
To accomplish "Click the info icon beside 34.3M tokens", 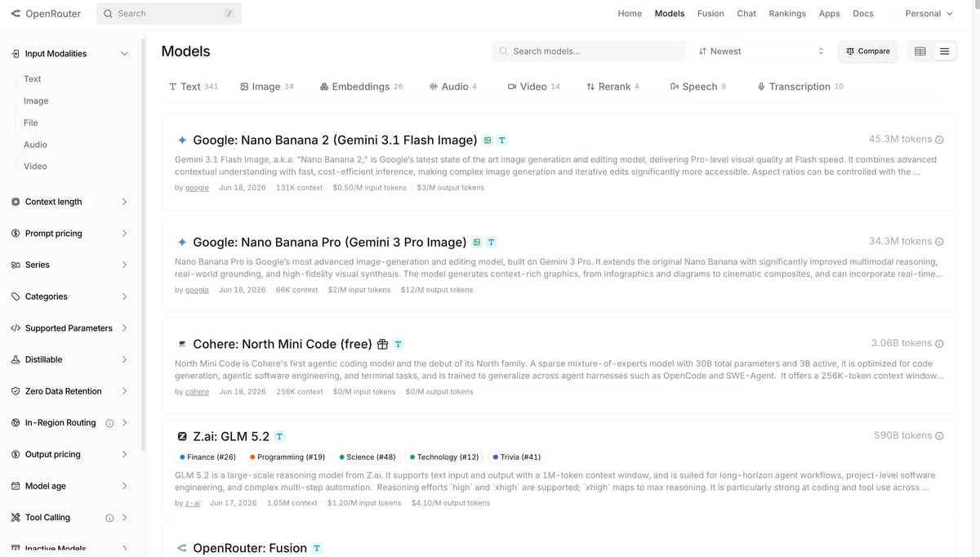I will click(939, 242).
